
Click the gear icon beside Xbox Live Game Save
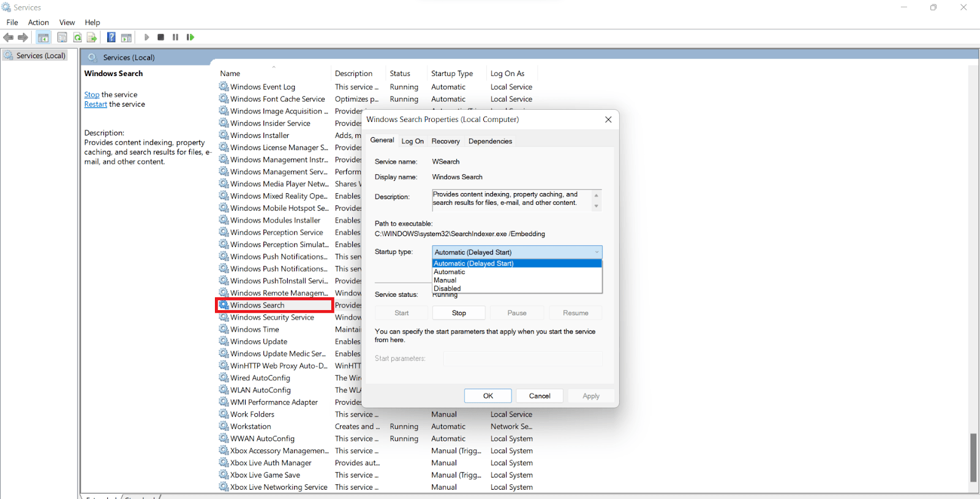tap(224, 474)
